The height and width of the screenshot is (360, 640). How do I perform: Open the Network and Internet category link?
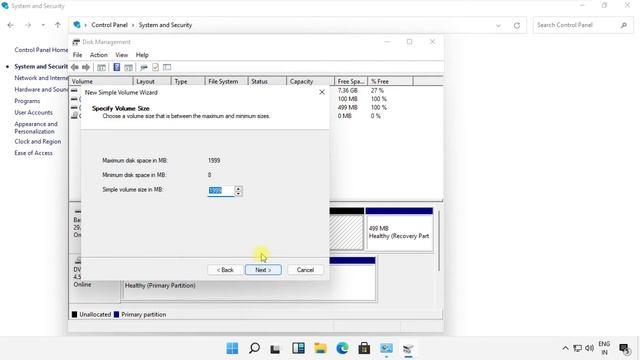(x=41, y=78)
